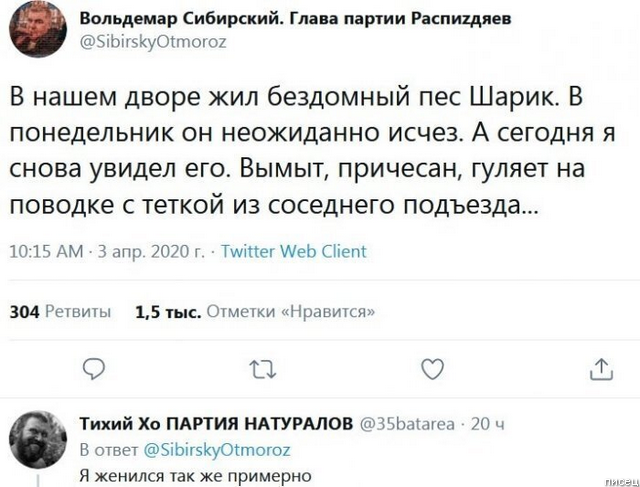The height and width of the screenshot is (487, 640).
Task: Reply to Вольдемар Сибирский's tweet
Action: (x=93, y=370)
